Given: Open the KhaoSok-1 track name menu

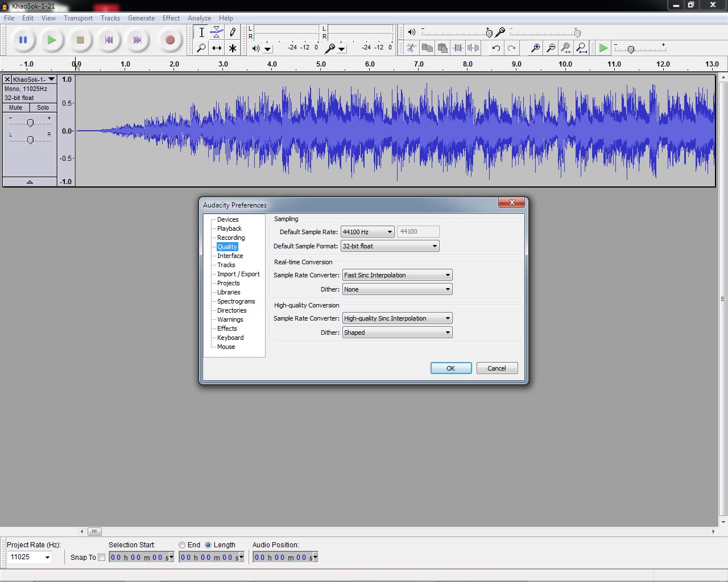Looking at the screenshot, I should [34, 80].
